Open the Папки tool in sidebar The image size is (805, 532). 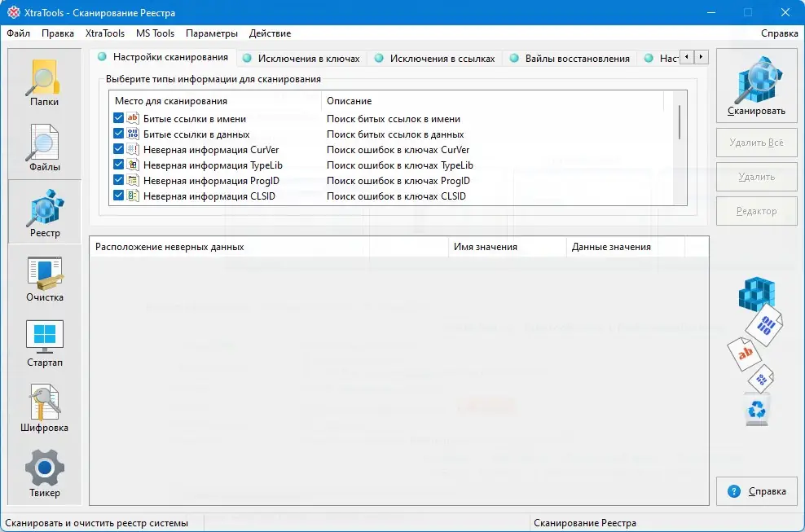(x=45, y=82)
